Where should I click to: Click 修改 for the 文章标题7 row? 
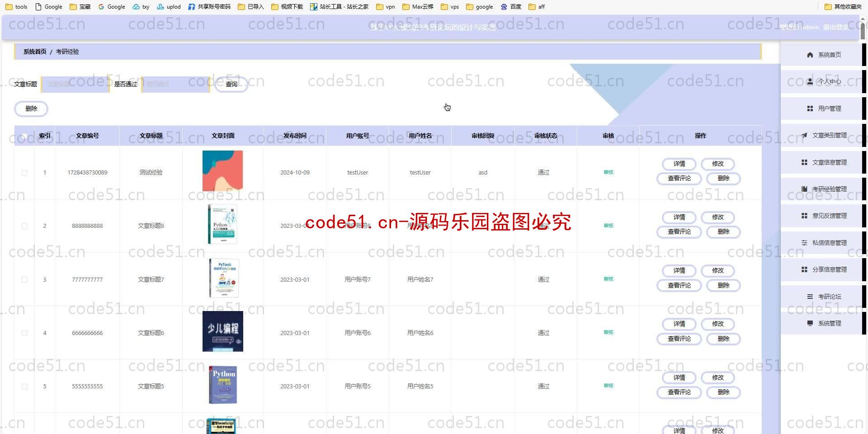click(x=718, y=270)
